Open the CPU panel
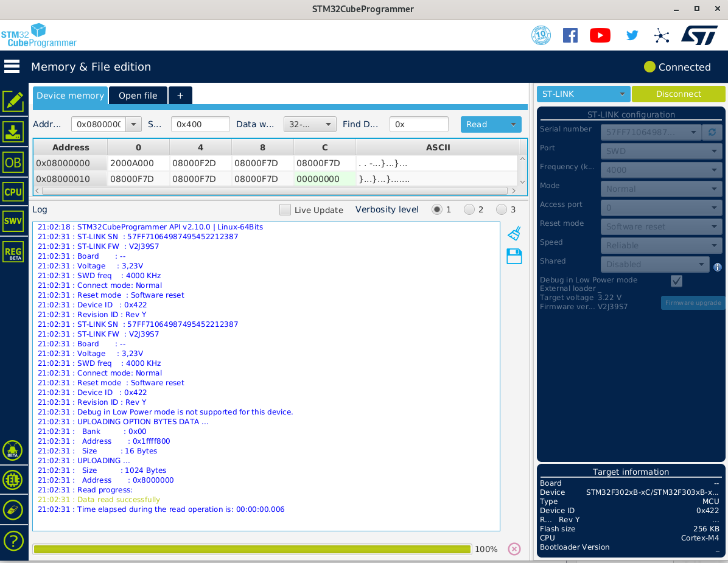Viewport: 728px width, 563px height. coord(13,192)
